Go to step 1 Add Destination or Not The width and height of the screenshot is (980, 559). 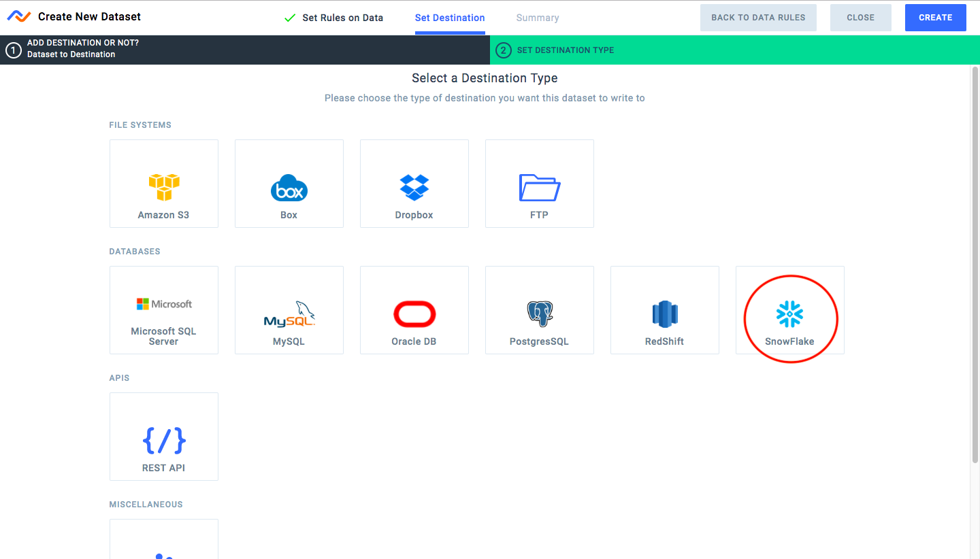point(245,50)
